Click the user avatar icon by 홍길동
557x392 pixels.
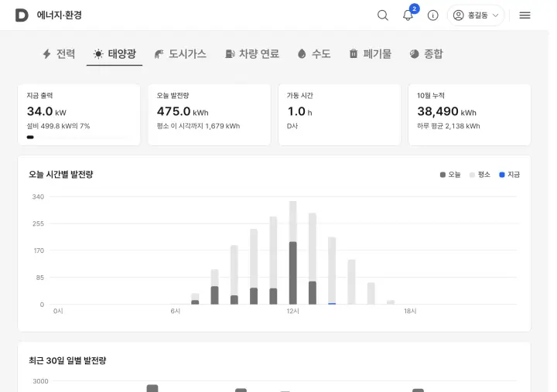coord(458,15)
